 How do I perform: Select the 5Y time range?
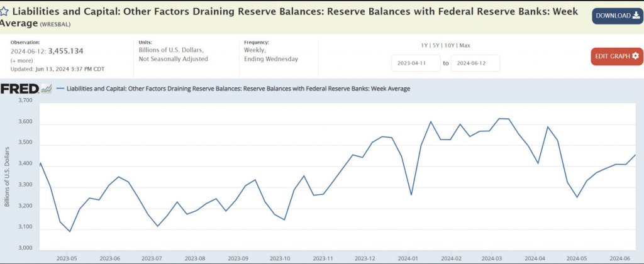click(x=436, y=45)
